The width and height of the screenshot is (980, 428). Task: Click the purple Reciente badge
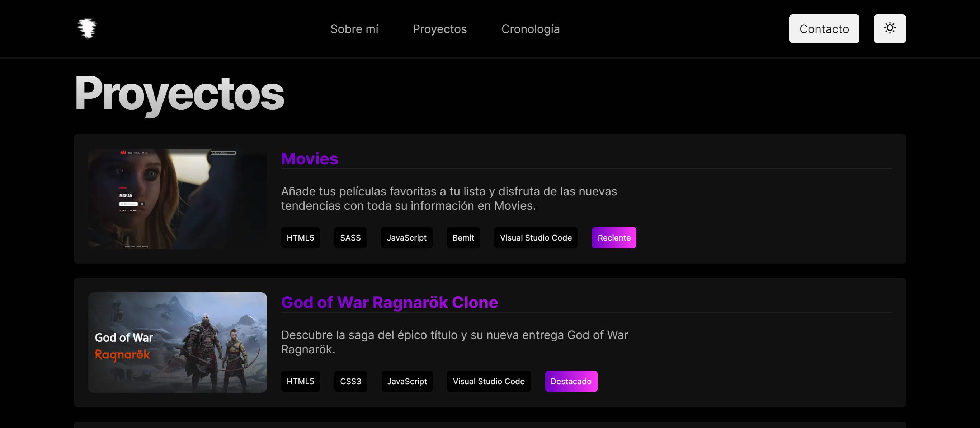pyautogui.click(x=613, y=238)
